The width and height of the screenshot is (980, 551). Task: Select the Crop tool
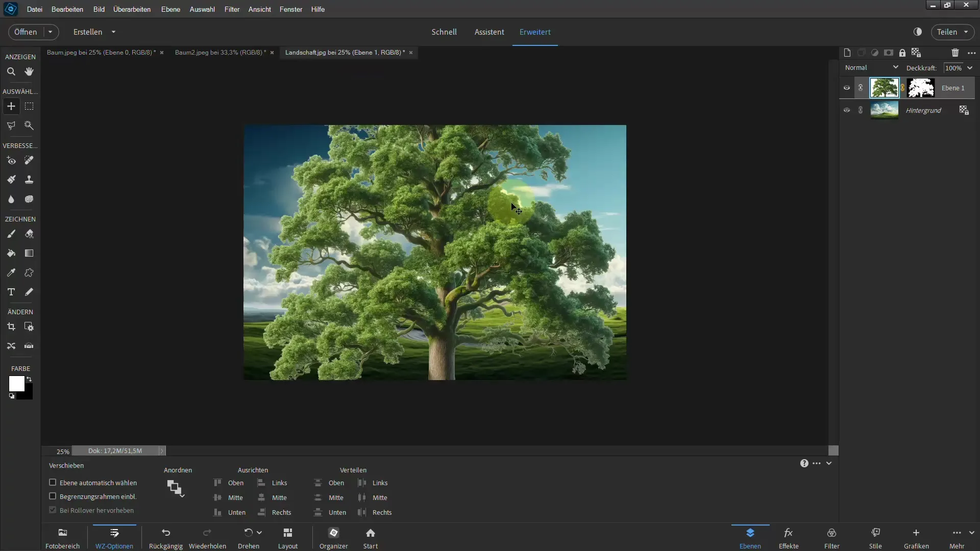(x=11, y=327)
